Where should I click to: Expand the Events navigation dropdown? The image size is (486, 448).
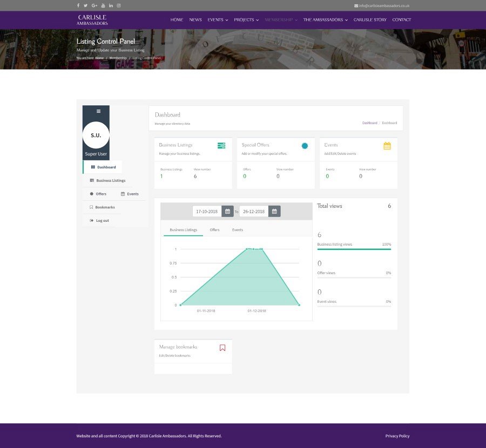tap(218, 20)
